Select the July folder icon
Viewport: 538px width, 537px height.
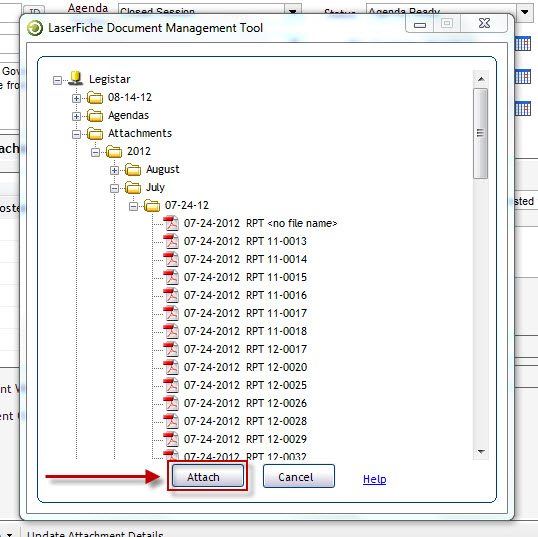pos(133,188)
